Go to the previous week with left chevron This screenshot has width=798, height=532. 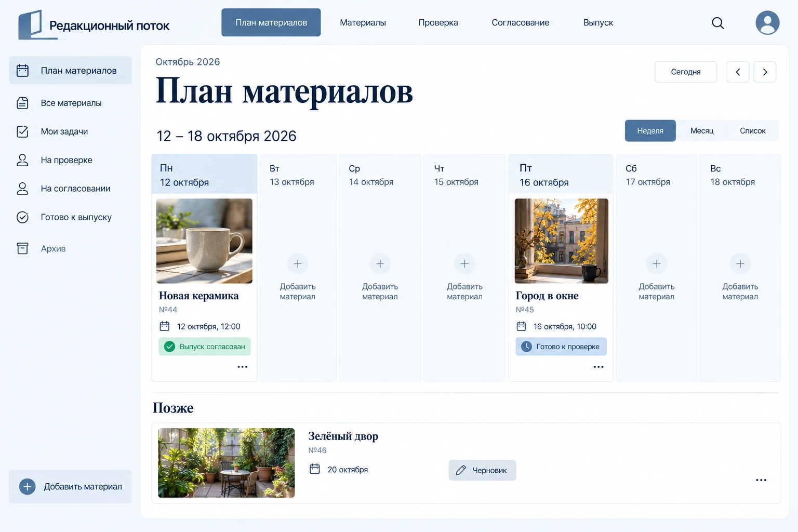point(738,72)
